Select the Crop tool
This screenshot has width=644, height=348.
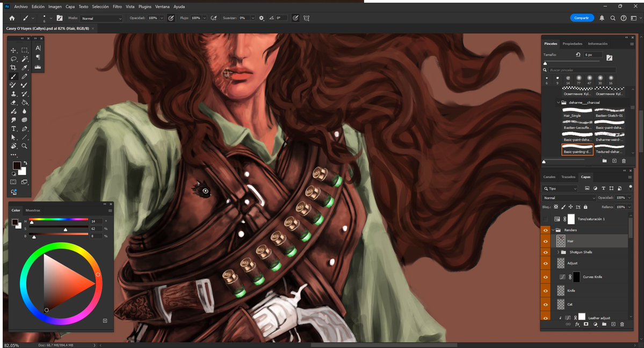[13, 67]
